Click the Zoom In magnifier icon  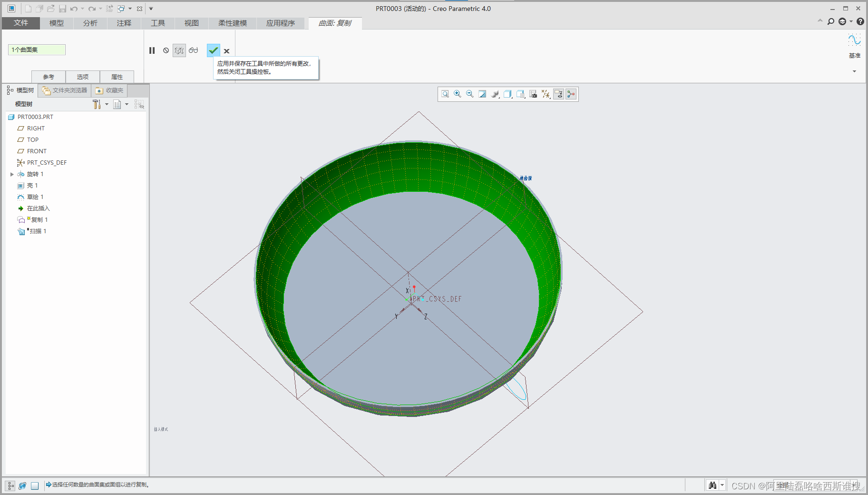pos(458,94)
